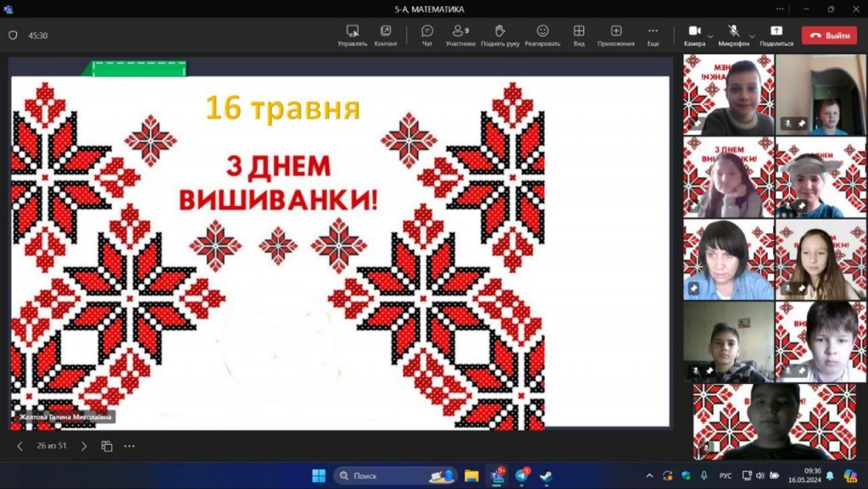
Task: Change layout using Вид button
Action: point(579,35)
